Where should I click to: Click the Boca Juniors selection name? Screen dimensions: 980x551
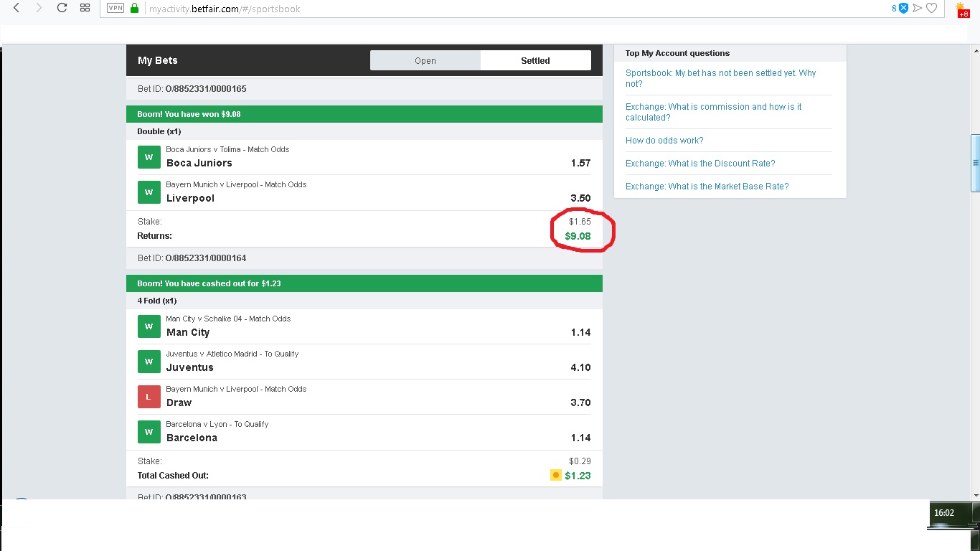coord(199,163)
